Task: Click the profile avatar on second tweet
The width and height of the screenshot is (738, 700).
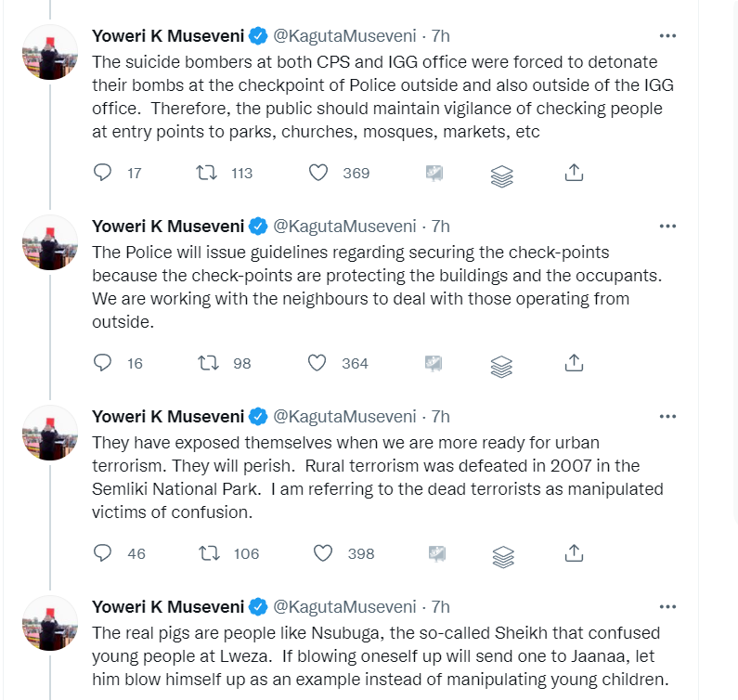Action: [x=50, y=242]
